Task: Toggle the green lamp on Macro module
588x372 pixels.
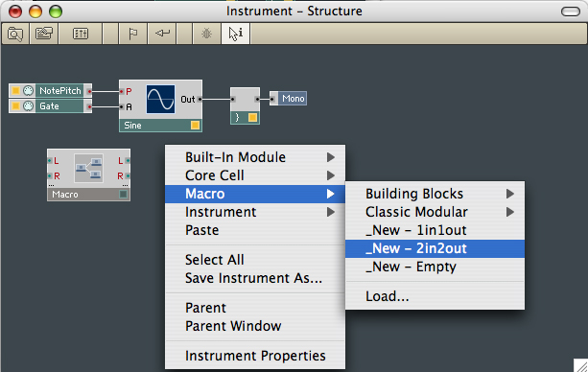Action: click(123, 195)
